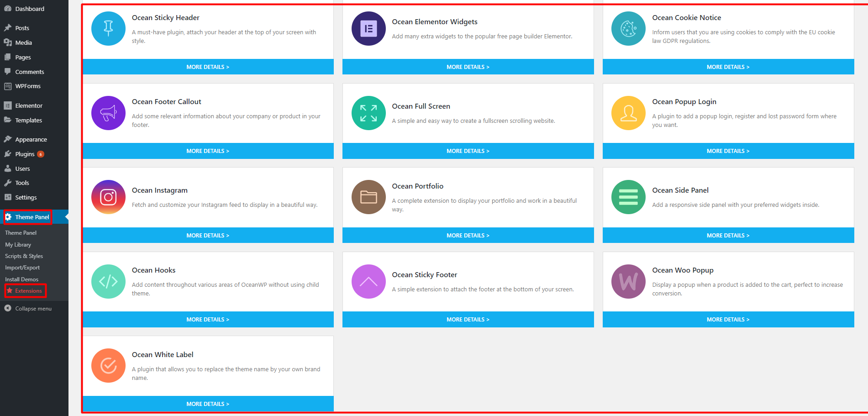The width and height of the screenshot is (868, 416).
Task: Click the Ocean Popup Login user icon
Action: (628, 113)
